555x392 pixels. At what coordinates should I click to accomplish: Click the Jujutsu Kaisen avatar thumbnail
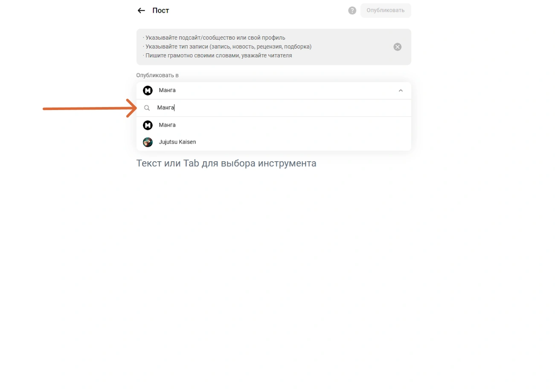148,142
